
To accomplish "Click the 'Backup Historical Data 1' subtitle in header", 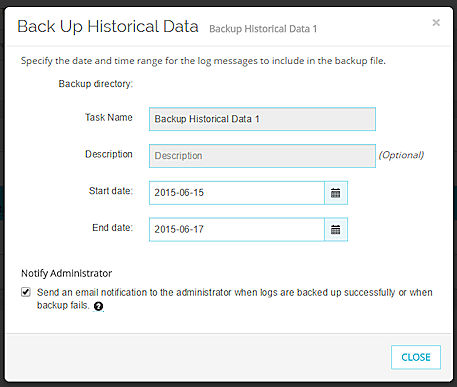I will click(x=263, y=29).
